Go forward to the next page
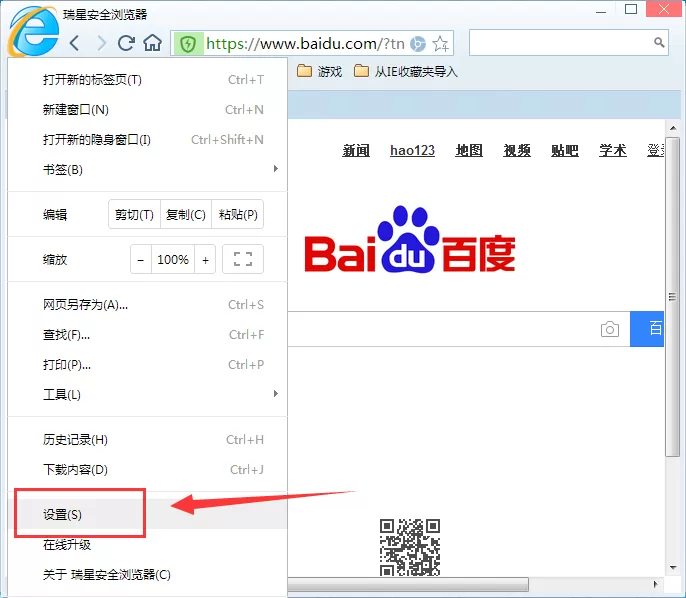This screenshot has height=598, width=686. click(x=102, y=43)
